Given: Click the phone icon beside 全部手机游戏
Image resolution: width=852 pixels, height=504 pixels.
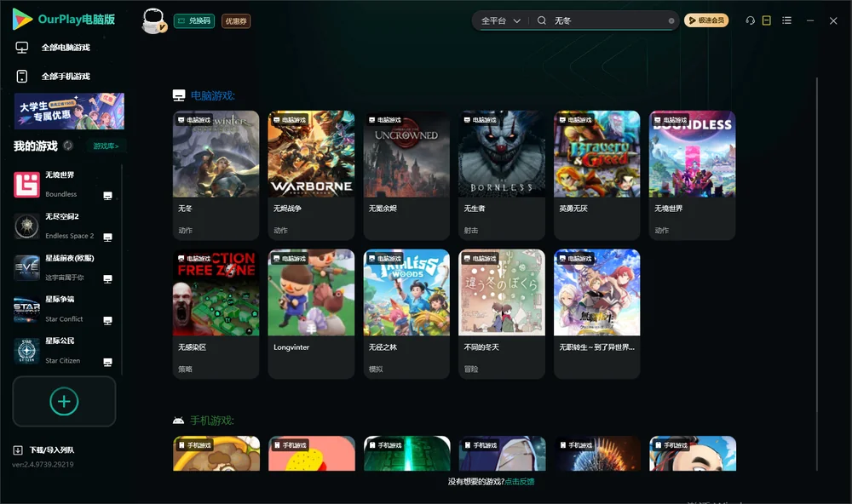Looking at the screenshot, I should click(22, 77).
